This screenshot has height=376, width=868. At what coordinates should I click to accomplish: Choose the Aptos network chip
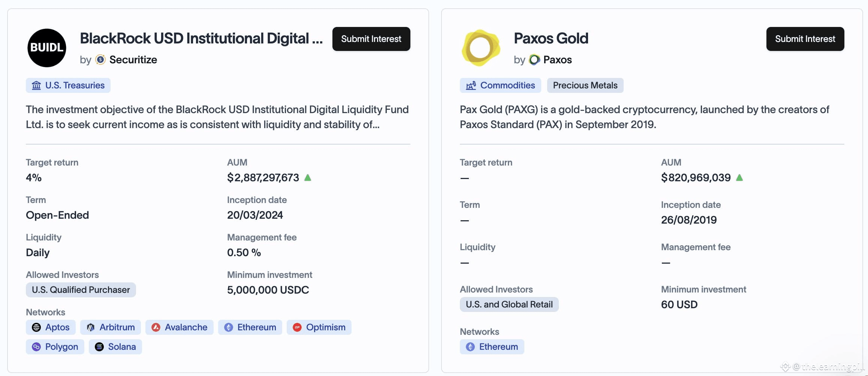[x=51, y=327]
